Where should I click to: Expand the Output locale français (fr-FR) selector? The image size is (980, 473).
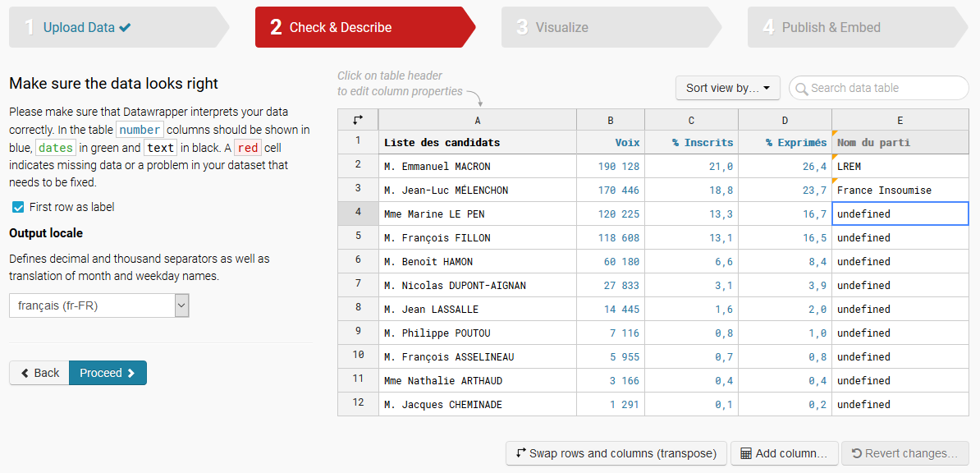[x=98, y=306]
